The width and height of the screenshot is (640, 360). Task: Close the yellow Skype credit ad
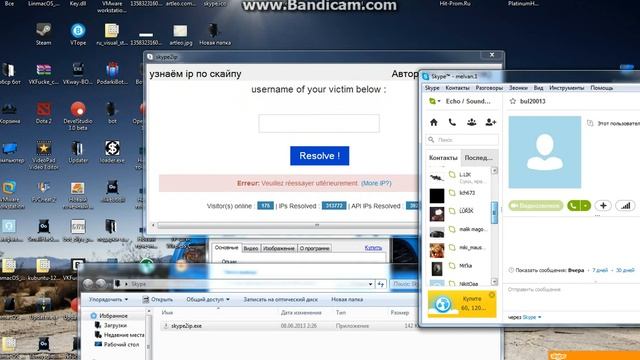(x=492, y=295)
